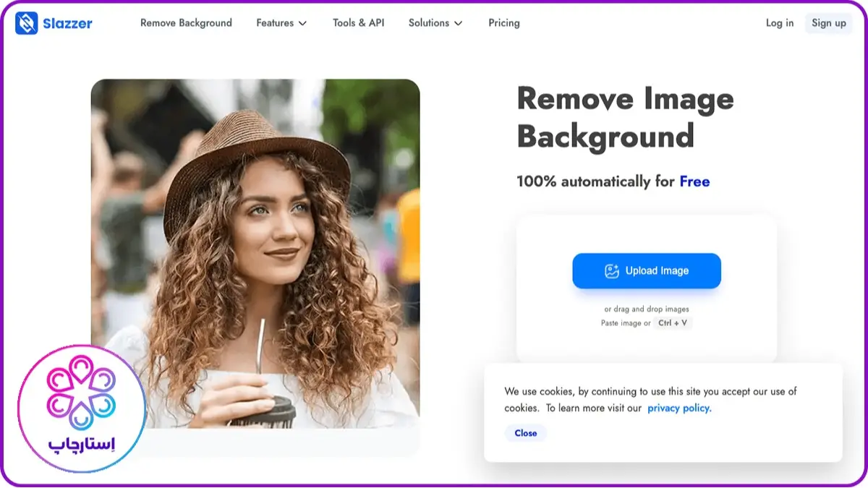The width and height of the screenshot is (868, 488).
Task: Click the Free highlighted text
Action: (x=695, y=181)
